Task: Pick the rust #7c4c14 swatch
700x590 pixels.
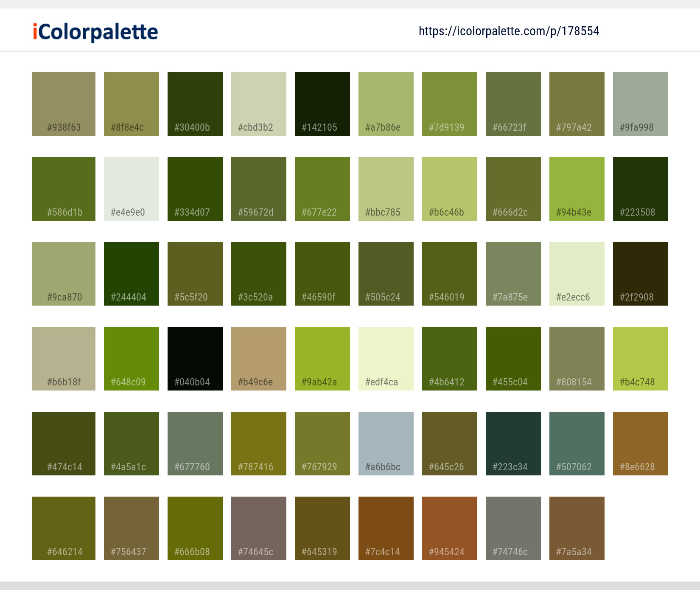Action: click(386, 528)
